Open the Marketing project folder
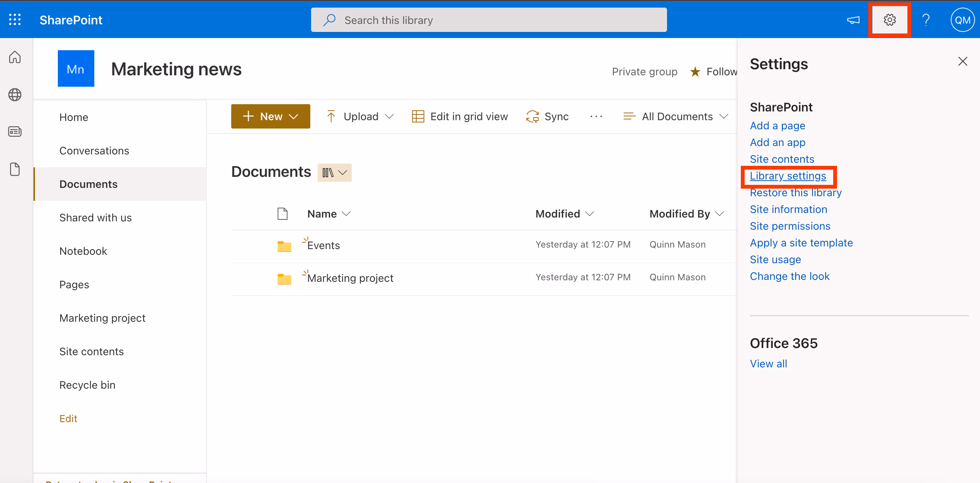 point(350,278)
